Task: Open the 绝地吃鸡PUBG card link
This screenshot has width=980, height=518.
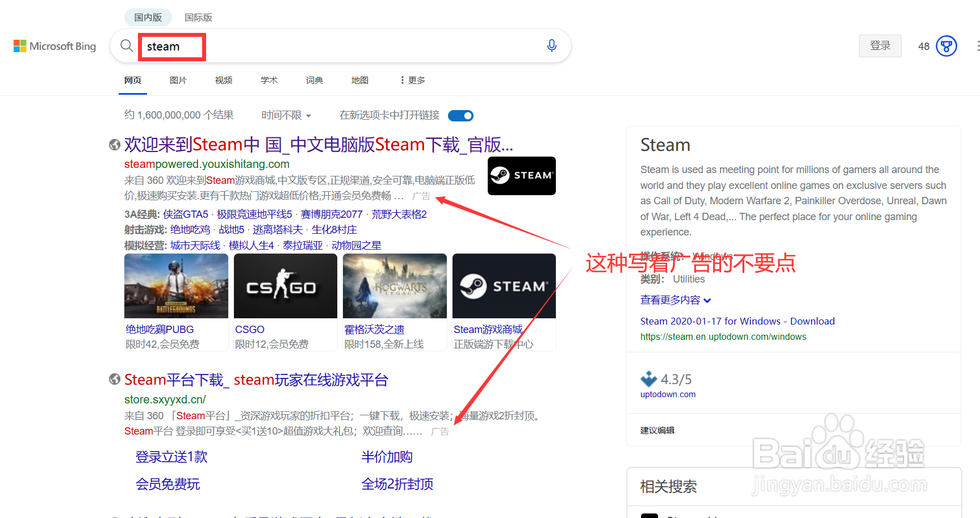Action: (x=160, y=329)
